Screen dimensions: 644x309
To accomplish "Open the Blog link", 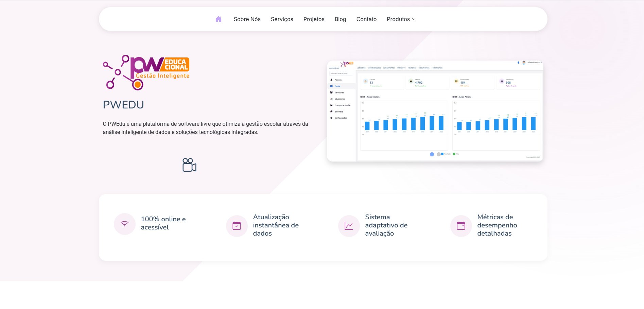I will (340, 19).
